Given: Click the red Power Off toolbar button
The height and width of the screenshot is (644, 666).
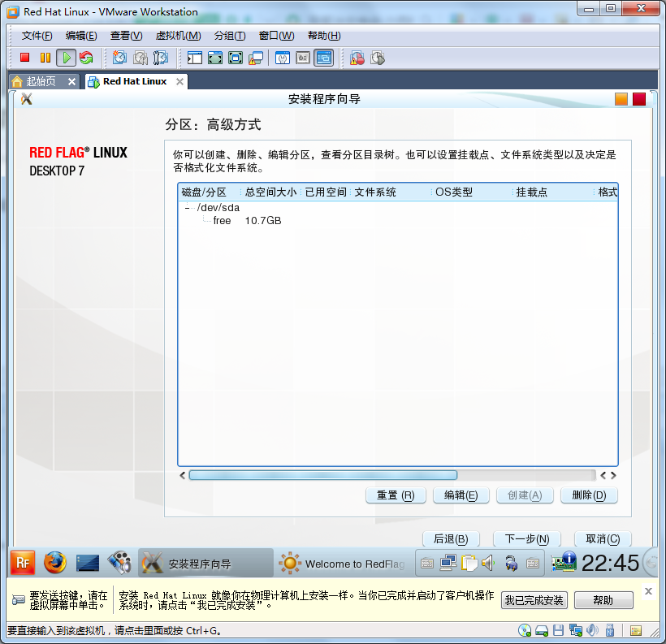Looking at the screenshot, I should click(x=24, y=58).
